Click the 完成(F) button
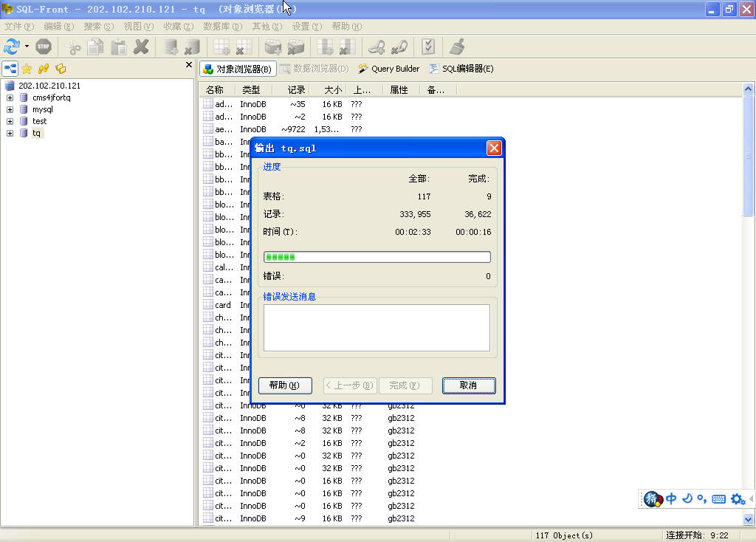 [x=405, y=385]
